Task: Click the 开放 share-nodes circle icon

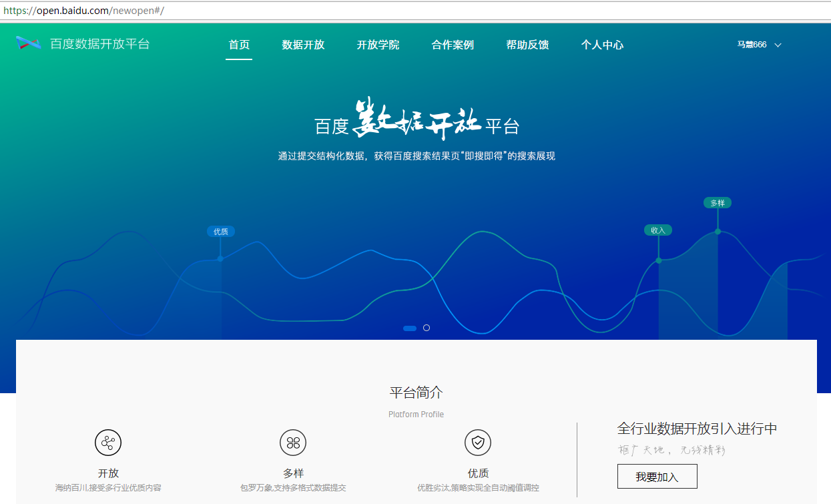Action: pyautogui.click(x=108, y=443)
